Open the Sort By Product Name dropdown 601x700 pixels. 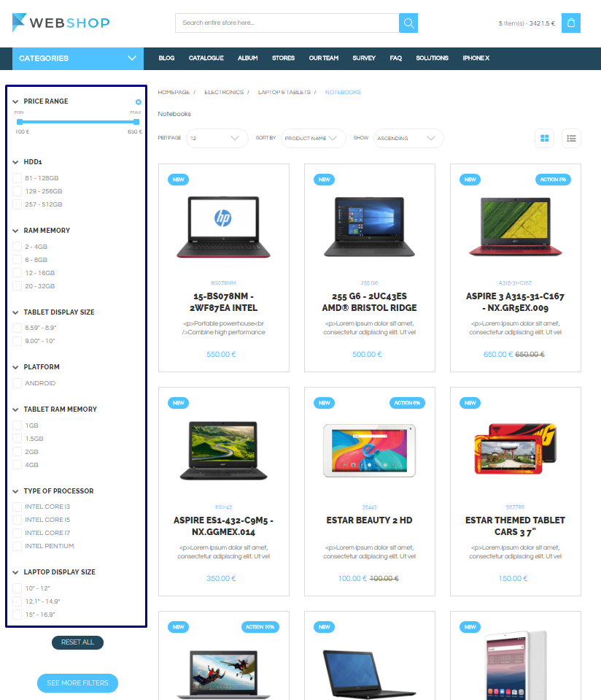[x=313, y=139]
